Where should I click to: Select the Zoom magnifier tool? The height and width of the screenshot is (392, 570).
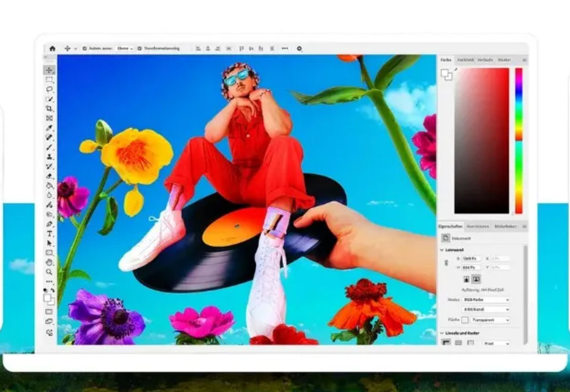(49, 272)
